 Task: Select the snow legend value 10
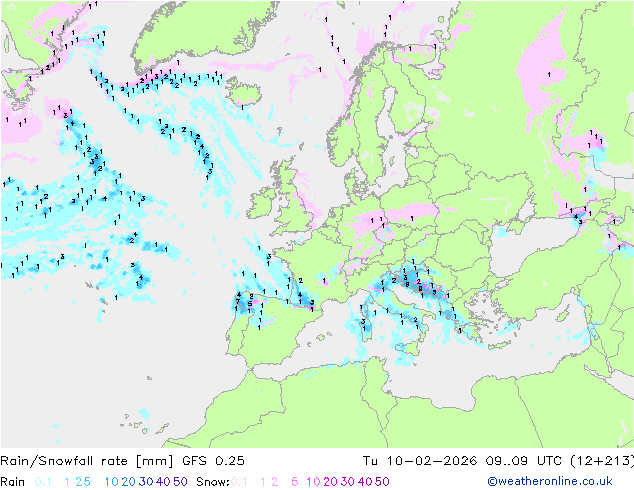point(313,482)
